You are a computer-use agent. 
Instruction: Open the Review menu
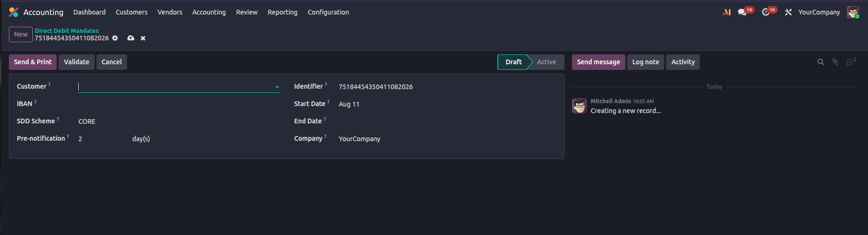tap(247, 12)
